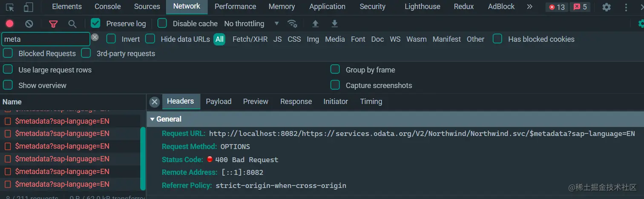Open network conditions wifi icon
This screenshot has height=199, width=644.
292,24
